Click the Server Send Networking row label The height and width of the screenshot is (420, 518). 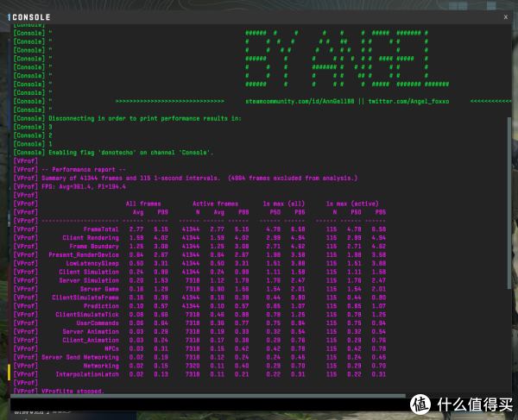[x=79, y=356]
